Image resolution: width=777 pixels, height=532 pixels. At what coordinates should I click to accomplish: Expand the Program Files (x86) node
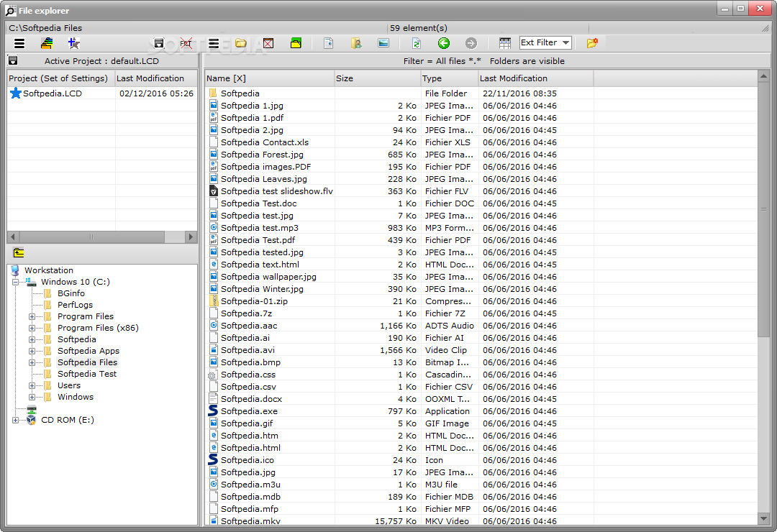click(x=32, y=328)
